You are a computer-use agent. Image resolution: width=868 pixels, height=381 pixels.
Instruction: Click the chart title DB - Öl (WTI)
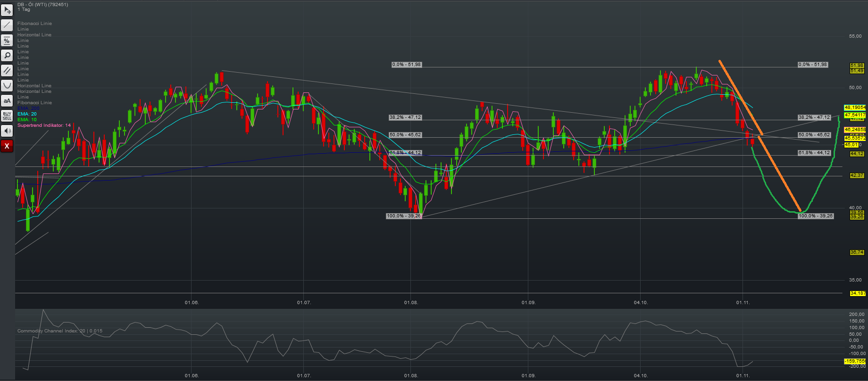pyautogui.click(x=42, y=4)
